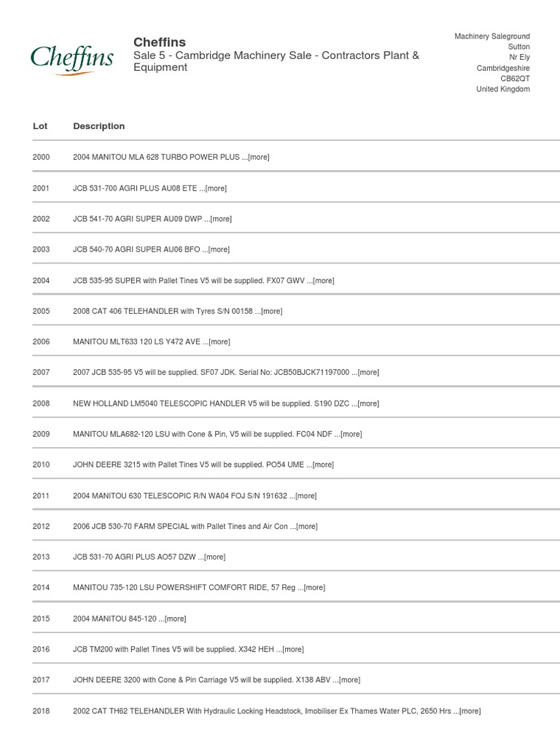
Task: Expand [more] for JCB 541-70 Agri Super
Action: point(221,219)
